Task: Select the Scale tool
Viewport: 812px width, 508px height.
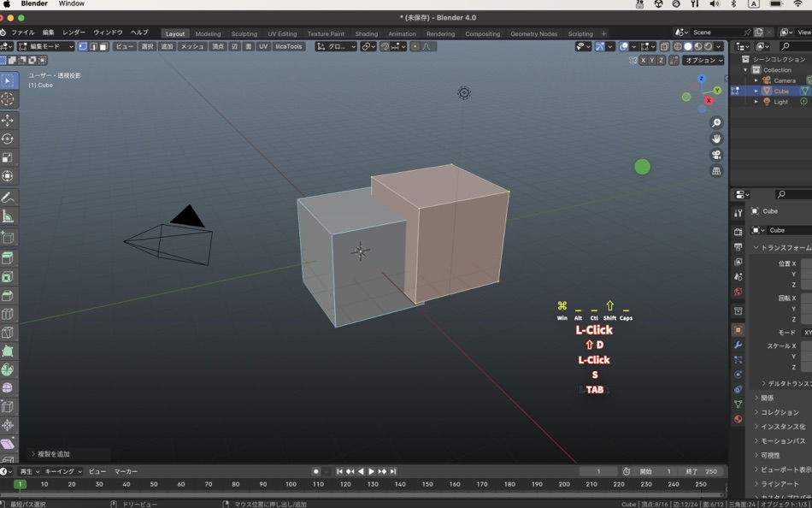Action: tap(8, 157)
